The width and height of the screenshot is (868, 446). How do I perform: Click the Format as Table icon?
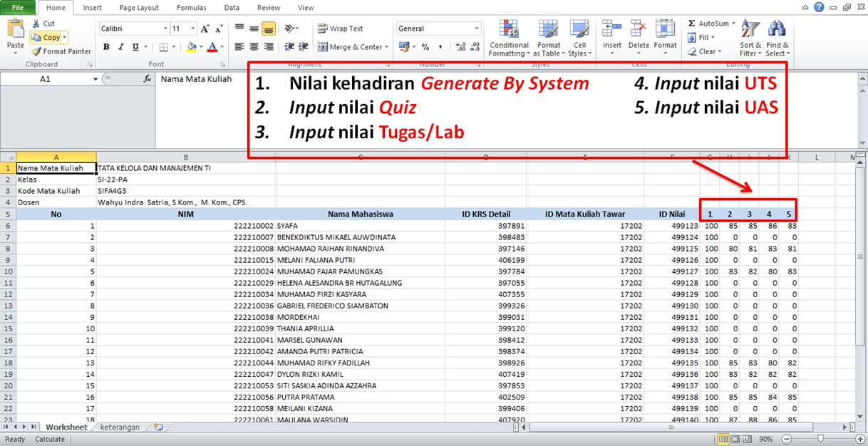549,30
